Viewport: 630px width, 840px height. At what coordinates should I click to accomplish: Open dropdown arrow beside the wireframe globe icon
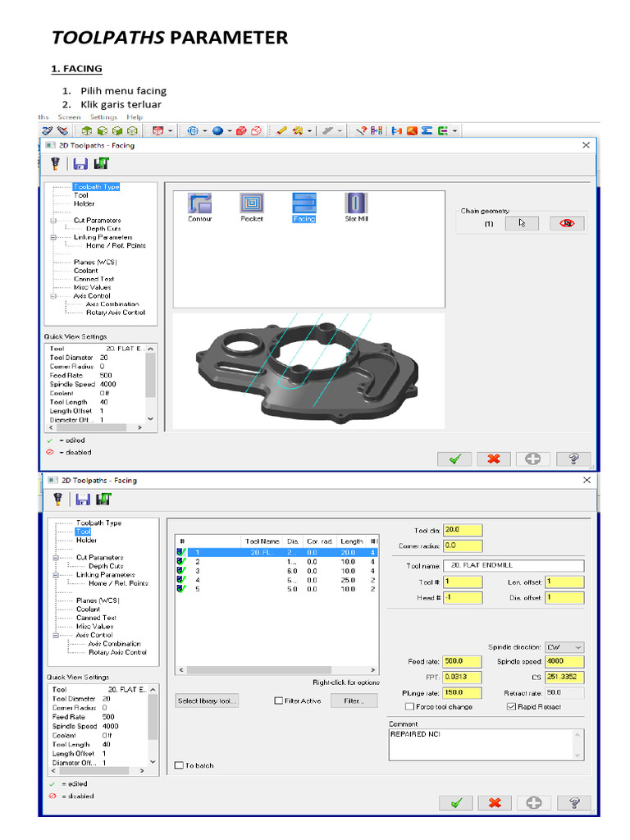click(x=204, y=130)
